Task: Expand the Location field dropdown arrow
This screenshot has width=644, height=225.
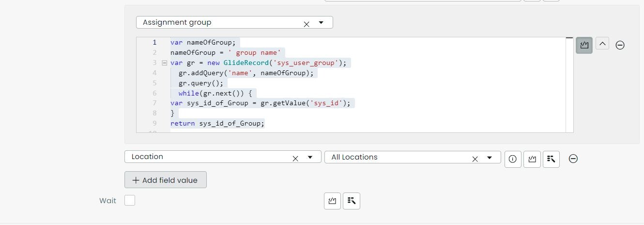Action: click(x=310, y=157)
